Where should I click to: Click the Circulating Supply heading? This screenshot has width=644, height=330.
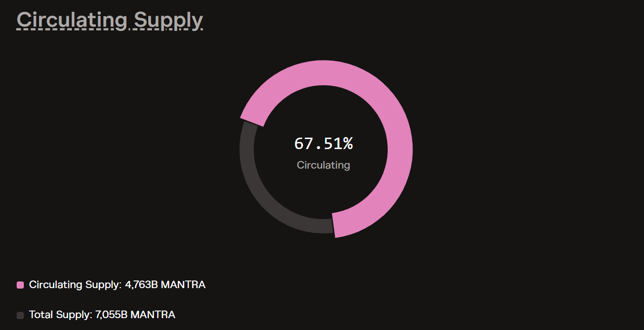(x=110, y=20)
